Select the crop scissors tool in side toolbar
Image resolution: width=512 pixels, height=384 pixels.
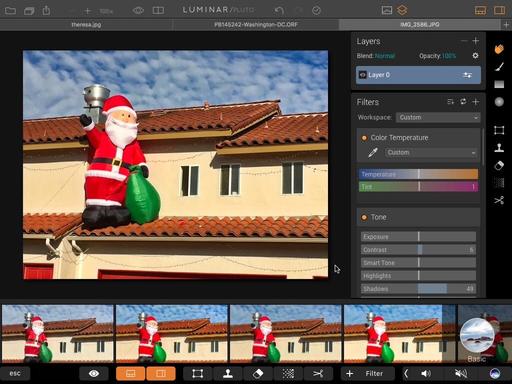pyautogui.click(x=499, y=200)
